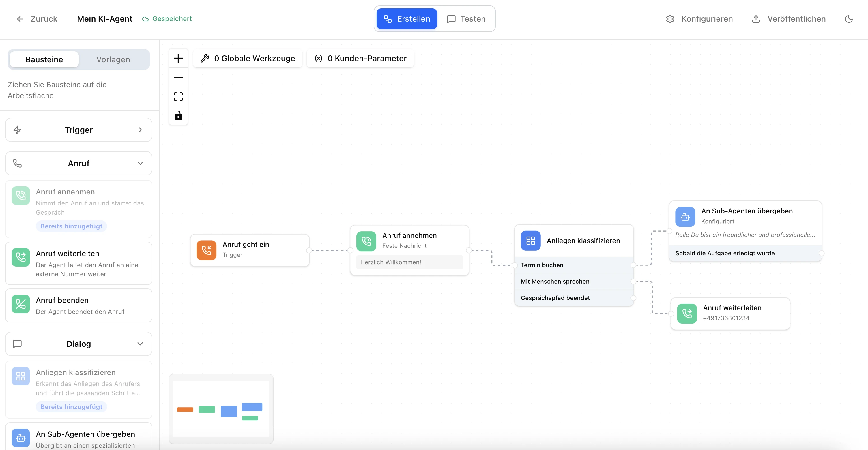Image resolution: width=868 pixels, height=450 pixels.
Task: Click the Anruf beenden hang-up icon in sidebar
Action: coord(20,304)
